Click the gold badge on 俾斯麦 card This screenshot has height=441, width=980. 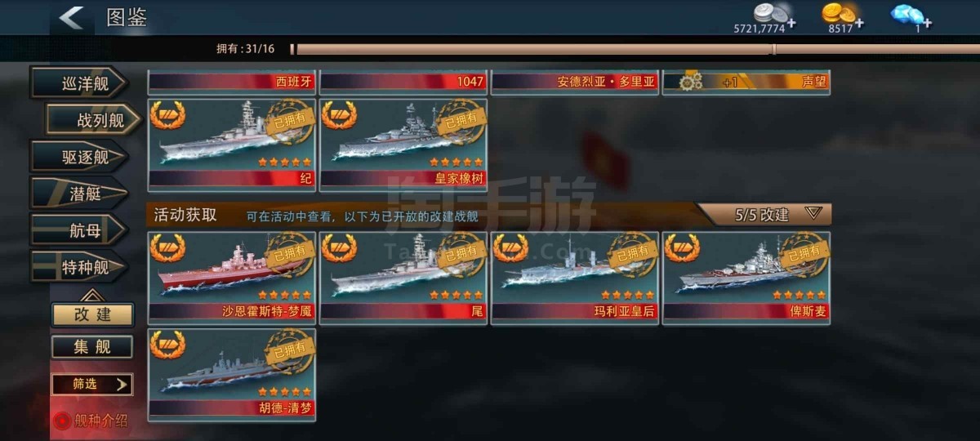point(682,247)
